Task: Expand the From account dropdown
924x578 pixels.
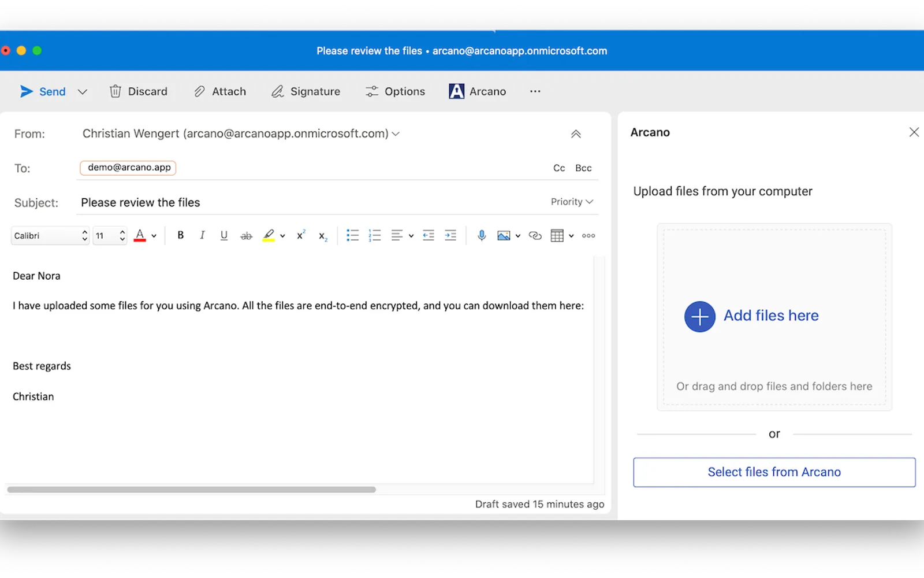Action: point(396,134)
